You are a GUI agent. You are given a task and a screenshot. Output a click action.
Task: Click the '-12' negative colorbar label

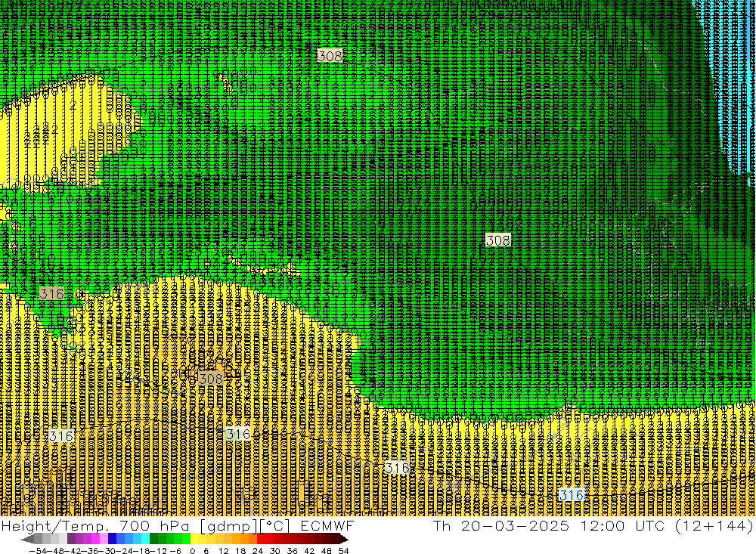pyautogui.click(x=159, y=551)
